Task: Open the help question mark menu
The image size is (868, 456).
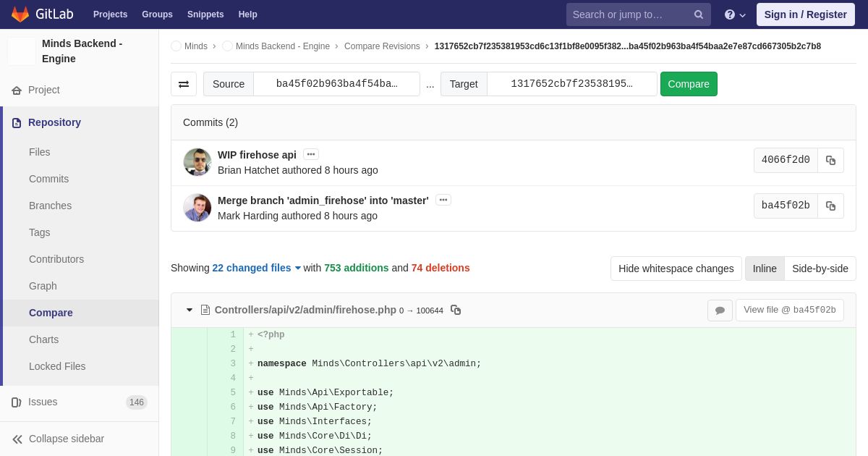Action: pos(735,14)
